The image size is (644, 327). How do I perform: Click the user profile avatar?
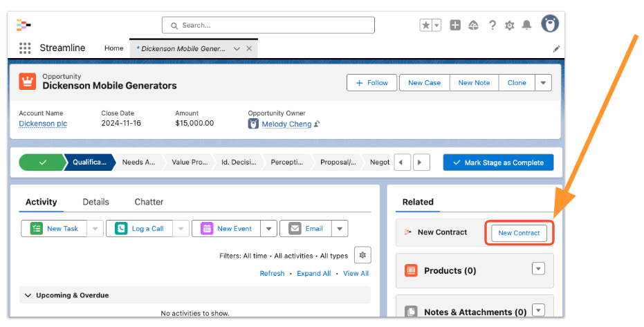[550, 24]
